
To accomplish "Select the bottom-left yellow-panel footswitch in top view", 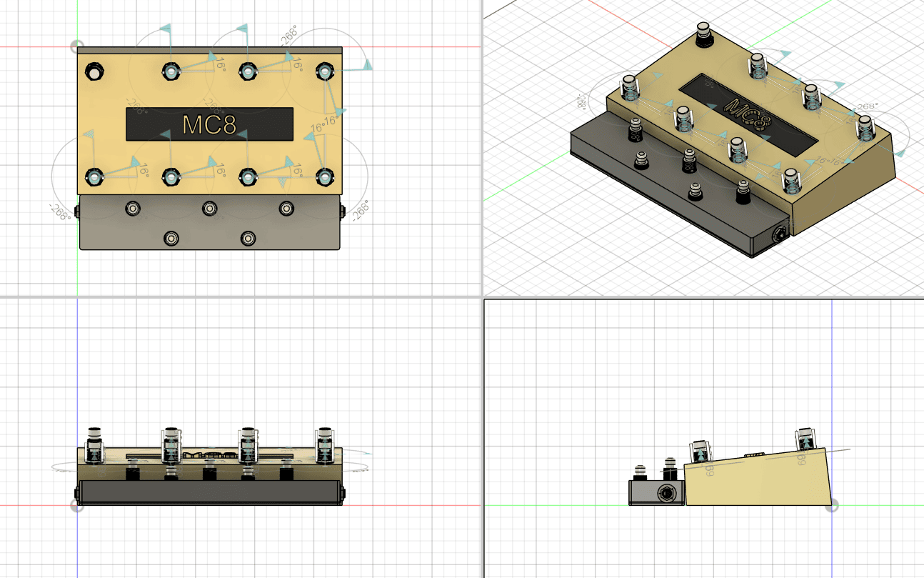I will tap(94, 176).
